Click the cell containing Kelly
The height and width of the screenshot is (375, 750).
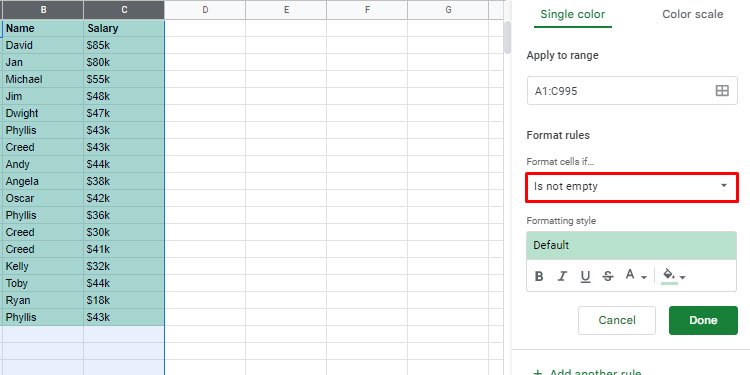coord(43,266)
